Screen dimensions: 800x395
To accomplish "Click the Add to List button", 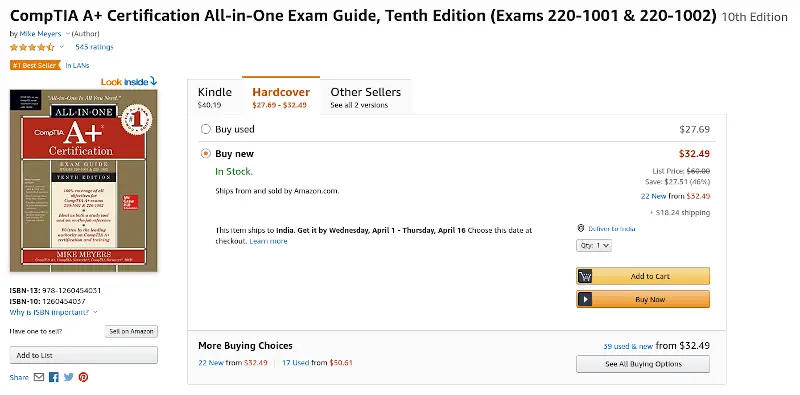I will (x=84, y=355).
